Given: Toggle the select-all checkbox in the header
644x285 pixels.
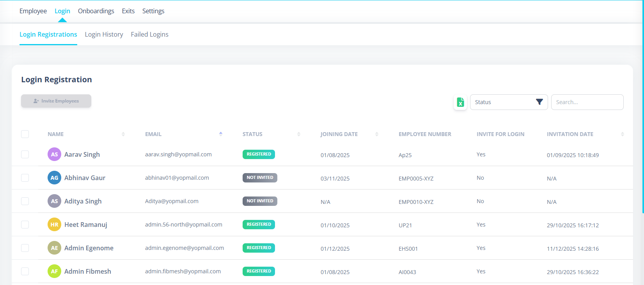Looking at the screenshot, I should (25, 134).
